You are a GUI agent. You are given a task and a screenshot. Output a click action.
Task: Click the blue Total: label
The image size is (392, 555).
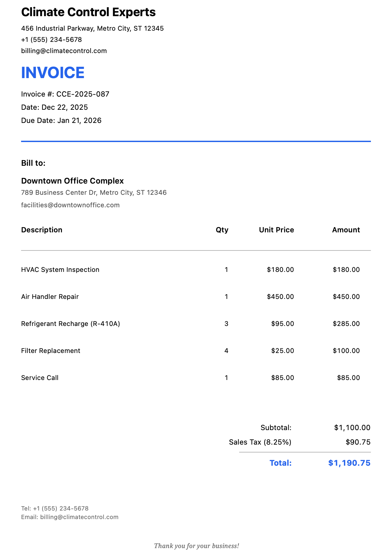pos(281,463)
